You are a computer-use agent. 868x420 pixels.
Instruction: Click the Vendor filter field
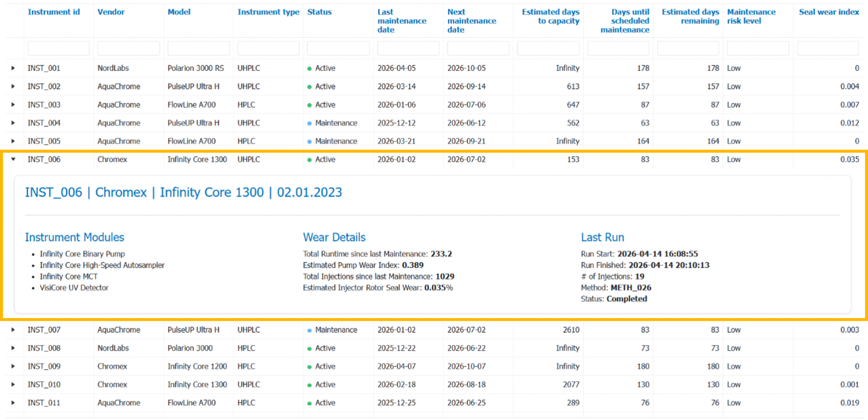(x=128, y=48)
